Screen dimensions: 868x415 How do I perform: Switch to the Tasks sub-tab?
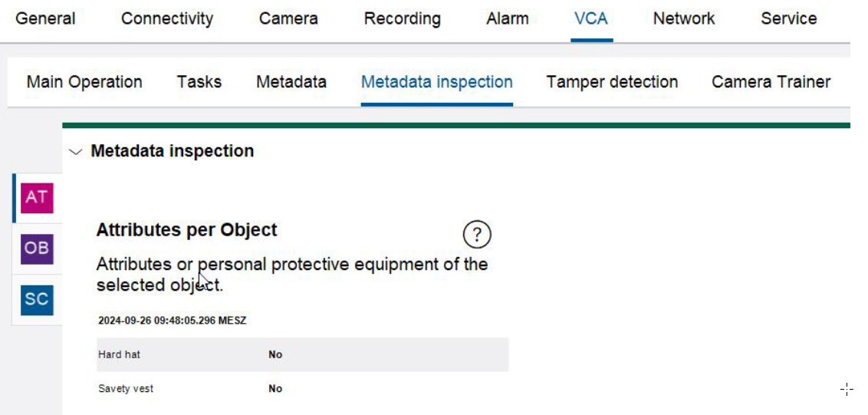199,82
